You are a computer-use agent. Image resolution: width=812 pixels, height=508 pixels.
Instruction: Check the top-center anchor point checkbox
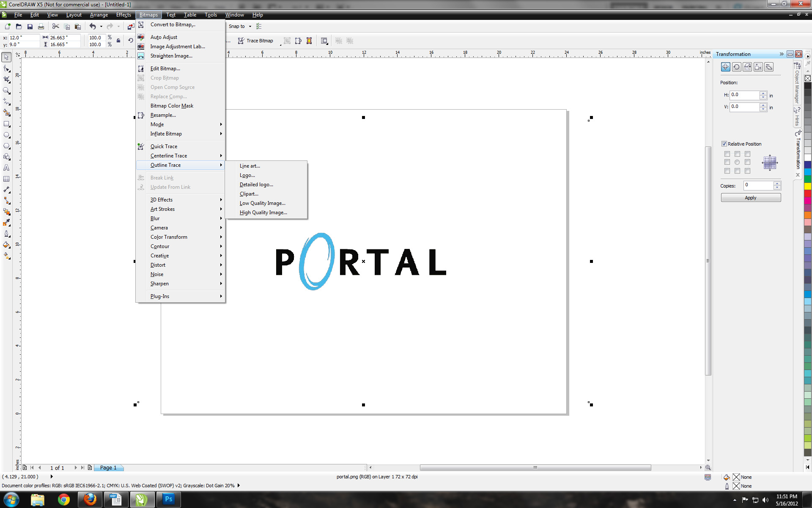(x=737, y=154)
